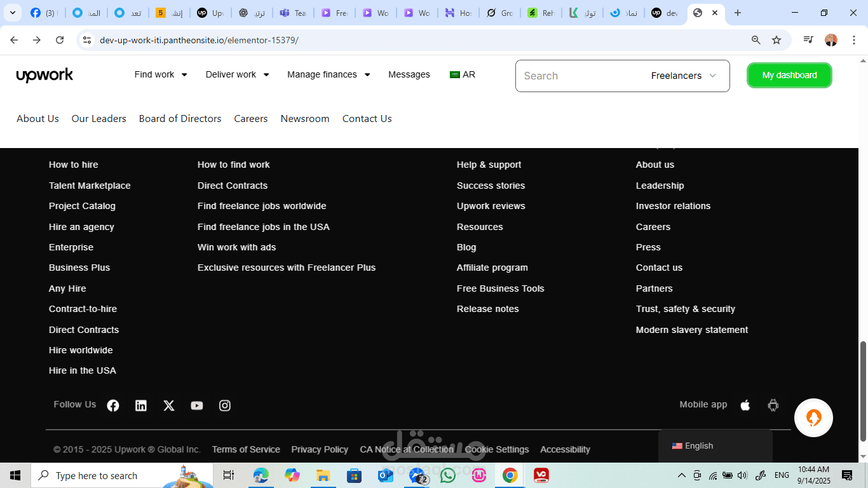Open the Chrome profile avatar
This screenshot has width=868, height=488.
click(x=831, y=40)
